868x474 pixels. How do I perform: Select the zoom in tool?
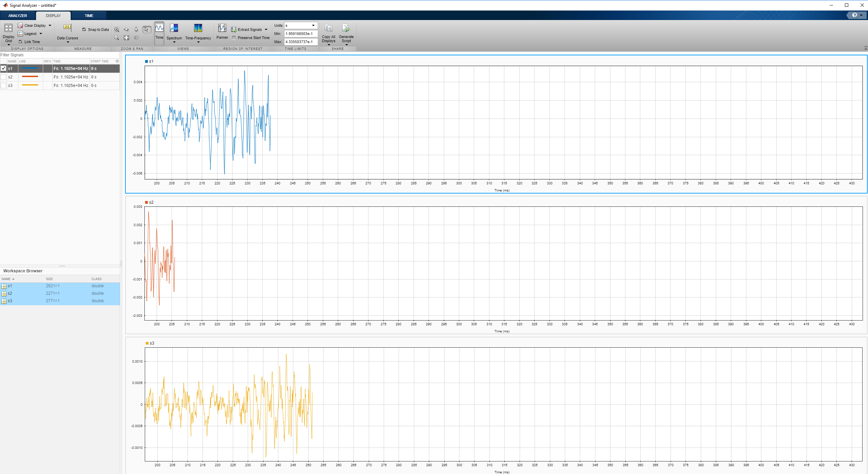(117, 30)
